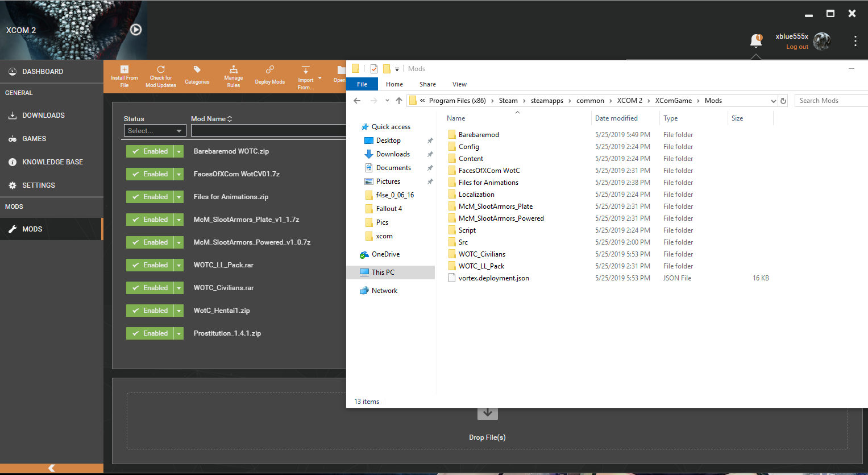Screen dimensions: 868x475
Task: Toggle Enabled for McM_SlootArmors_Powered_v1_0.7z
Action: tap(150, 242)
